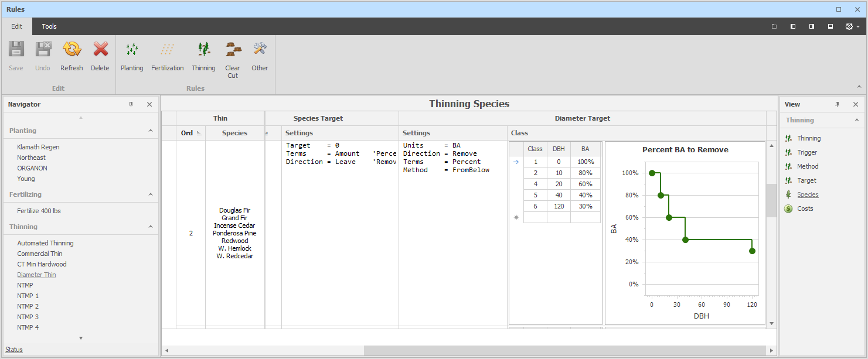The width and height of the screenshot is (868, 359).
Task: Add a Fertilization rule
Action: 168,56
